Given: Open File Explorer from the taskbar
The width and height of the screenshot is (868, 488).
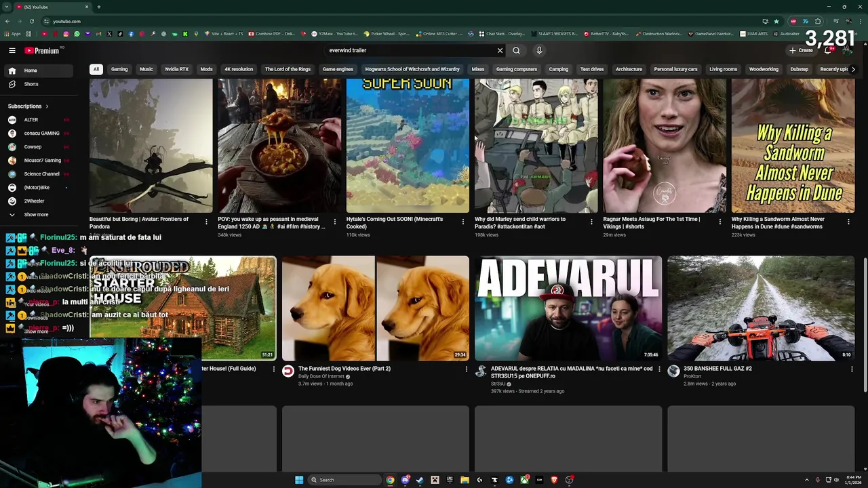Looking at the screenshot, I should [x=465, y=480].
